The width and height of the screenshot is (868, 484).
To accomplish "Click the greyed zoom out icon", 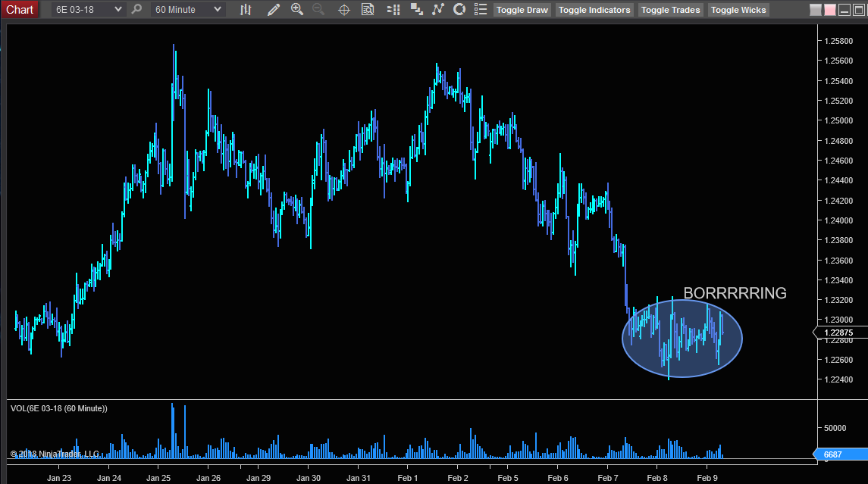I will (x=318, y=9).
